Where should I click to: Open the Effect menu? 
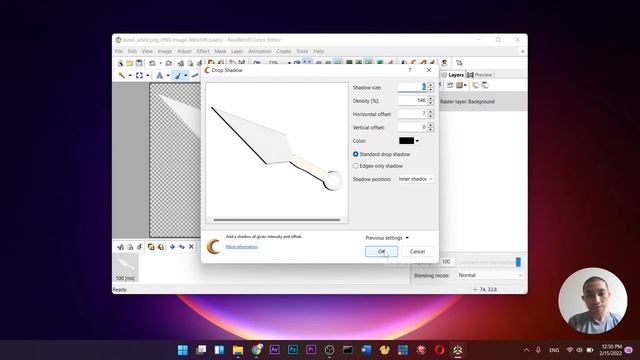point(203,51)
